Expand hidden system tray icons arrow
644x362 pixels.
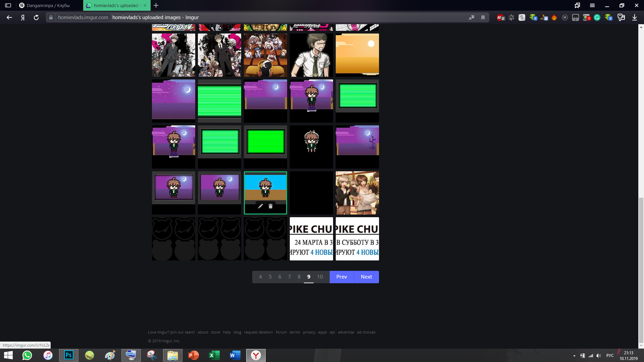(x=574, y=356)
